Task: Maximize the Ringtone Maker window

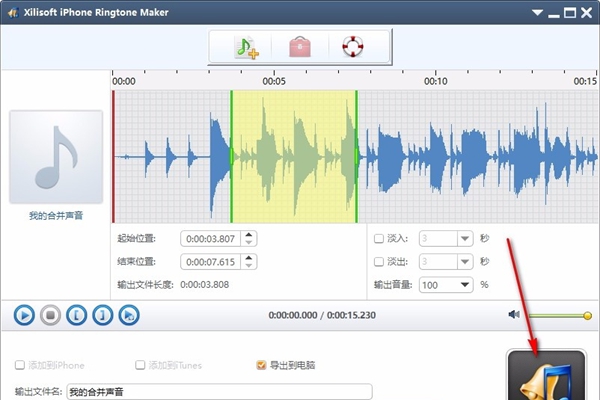Action: [x=570, y=13]
